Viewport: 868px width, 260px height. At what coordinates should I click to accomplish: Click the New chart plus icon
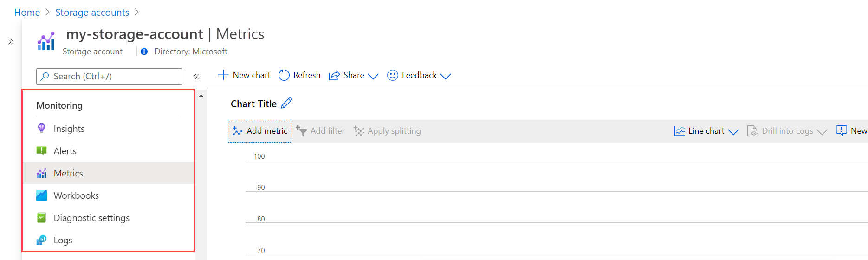(223, 75)
